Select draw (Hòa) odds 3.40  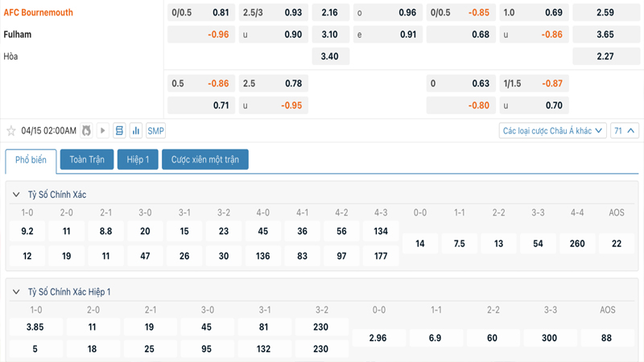pyautogui.click(x=329, y=56)
